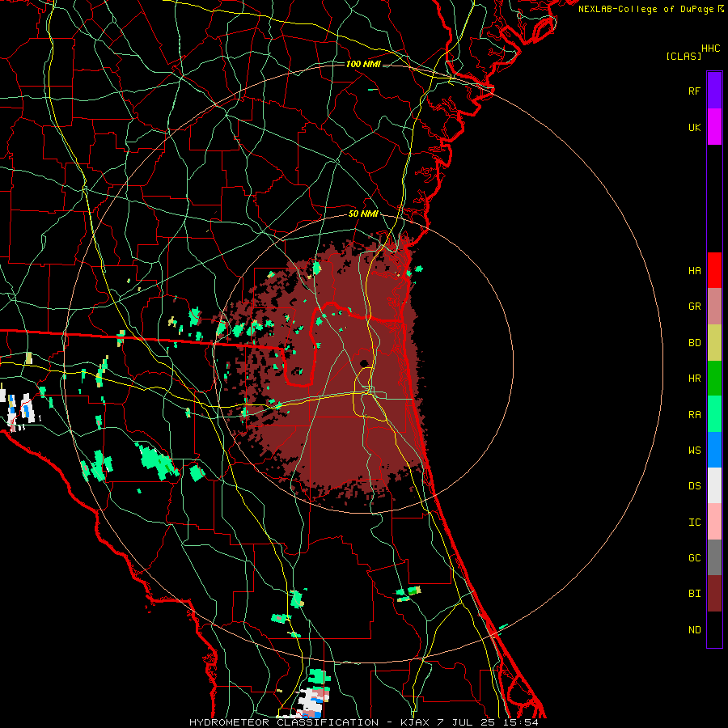Viewport: 728px width, 728px height.
Task: Click the Hydrometeor Classification KJAX caption
Action: (x=363, y=722)
